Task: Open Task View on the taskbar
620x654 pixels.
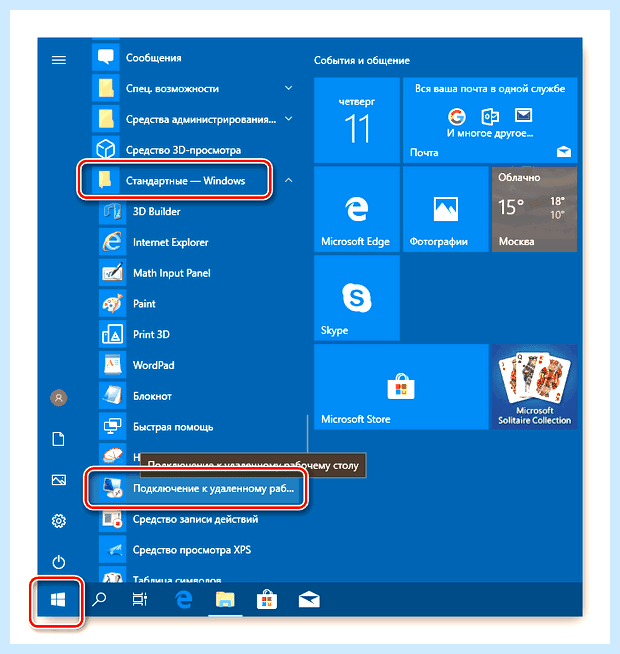Action: [x=140, y=600]
